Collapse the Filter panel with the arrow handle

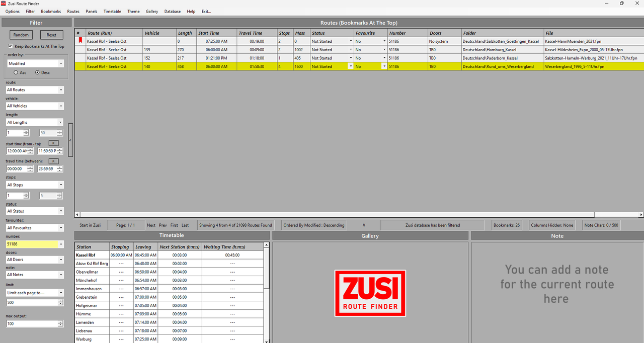(x=70, y=140)
